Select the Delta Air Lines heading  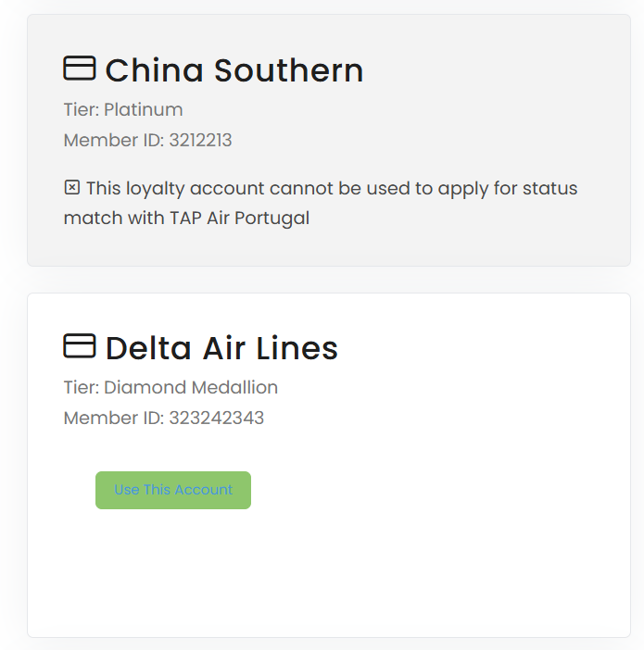tap(221, 348)
